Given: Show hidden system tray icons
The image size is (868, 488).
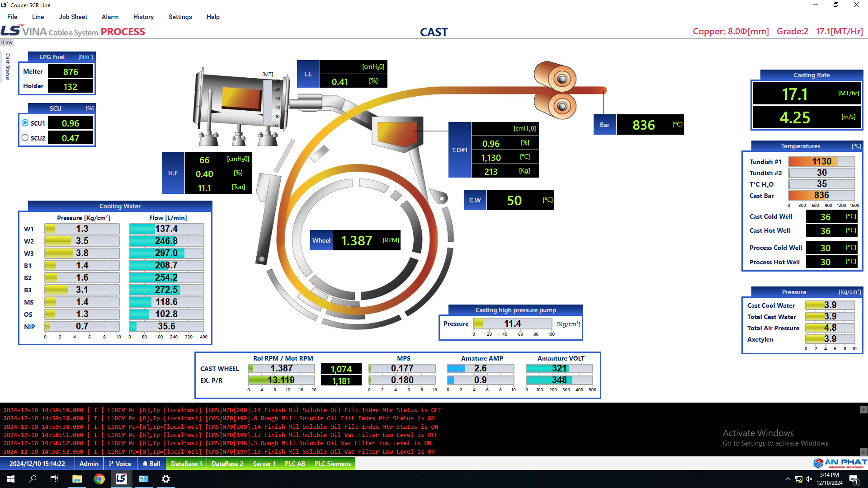Looking at the screenshot, I should [788, 479].
